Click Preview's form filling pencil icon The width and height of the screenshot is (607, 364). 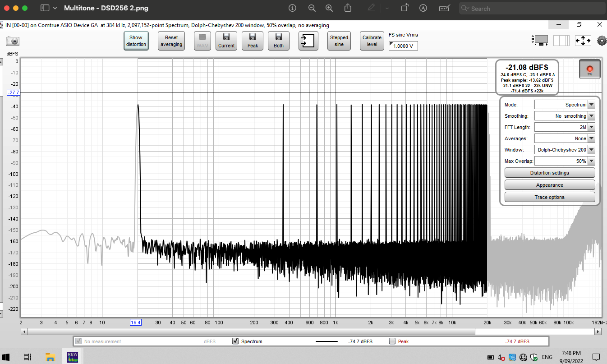445,8
